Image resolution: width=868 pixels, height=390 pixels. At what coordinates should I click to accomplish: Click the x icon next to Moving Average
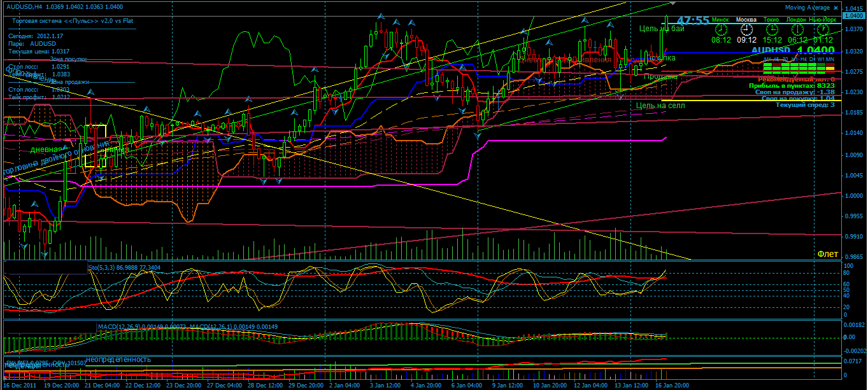tap(836, 8)
